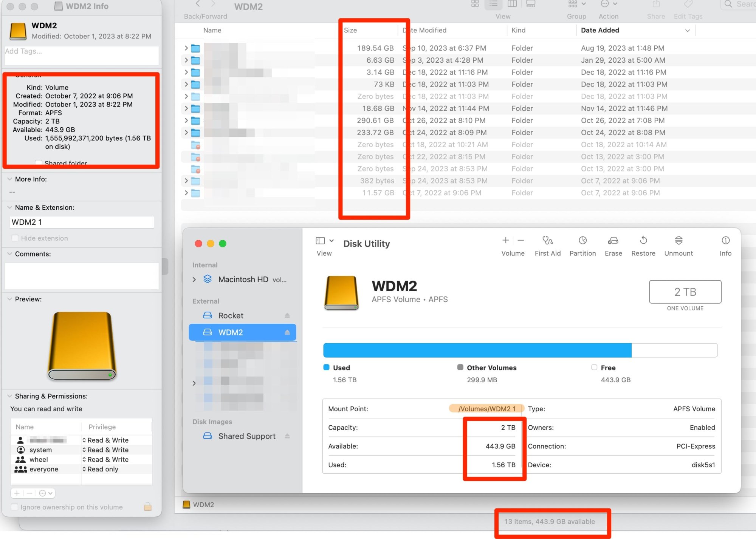Select Shared Support disk image
The height and width of the screenshot is (539, 756).
[246, 436]
